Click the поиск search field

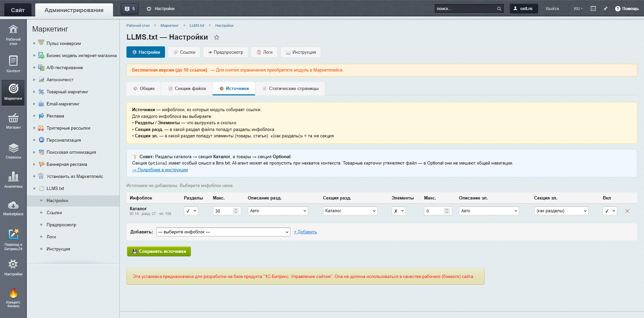pyautogui.click(x=466, y=8)
